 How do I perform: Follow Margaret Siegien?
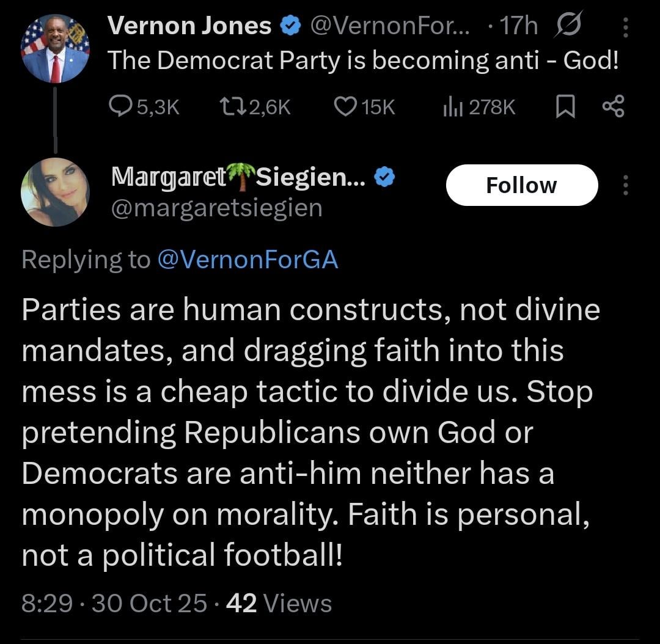(521, 185)
